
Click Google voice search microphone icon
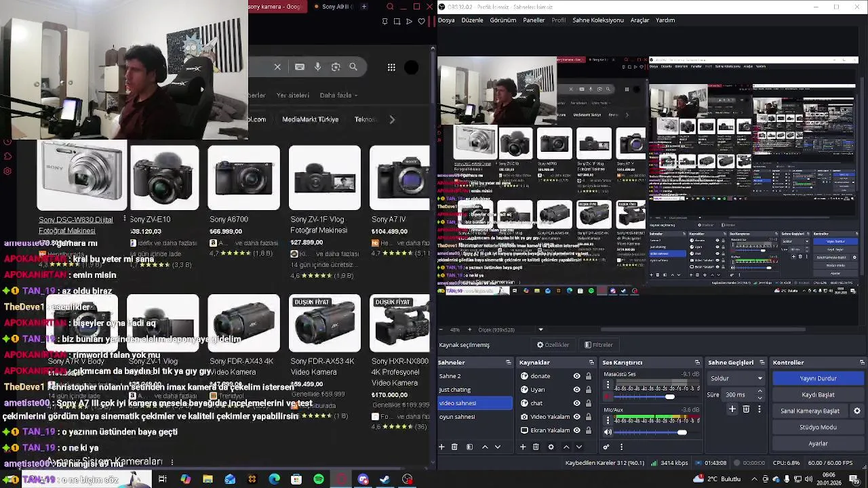tap(317, 67)
